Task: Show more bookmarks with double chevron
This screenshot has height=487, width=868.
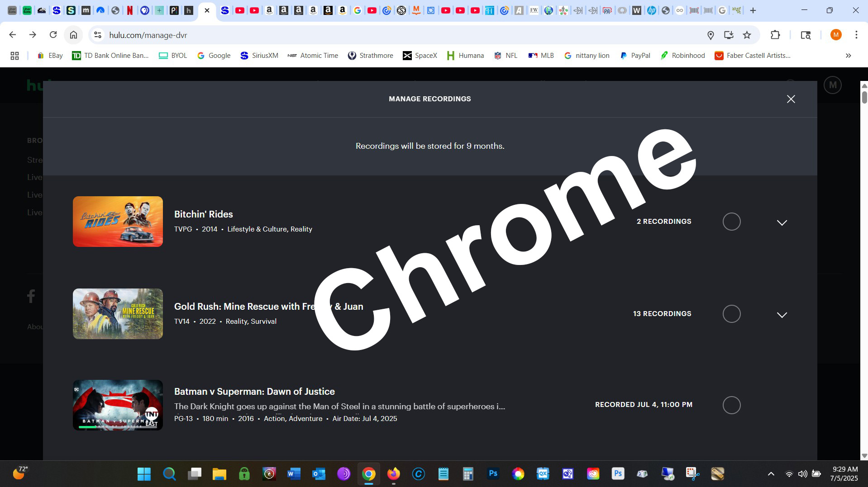Action: pos(848,56)
